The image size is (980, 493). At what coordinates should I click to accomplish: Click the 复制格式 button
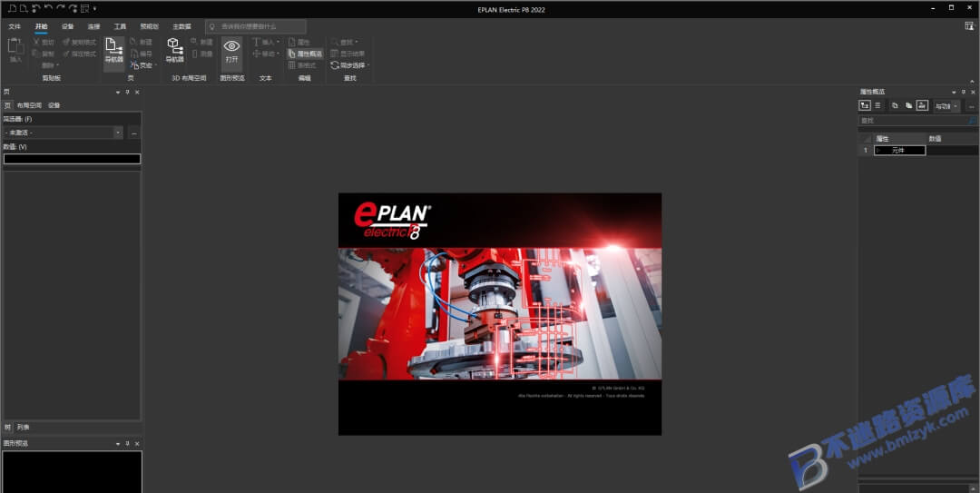[79, 42]
